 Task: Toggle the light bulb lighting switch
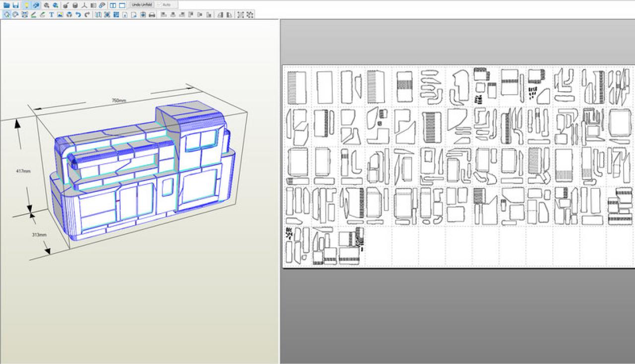(x=27, y=5)
